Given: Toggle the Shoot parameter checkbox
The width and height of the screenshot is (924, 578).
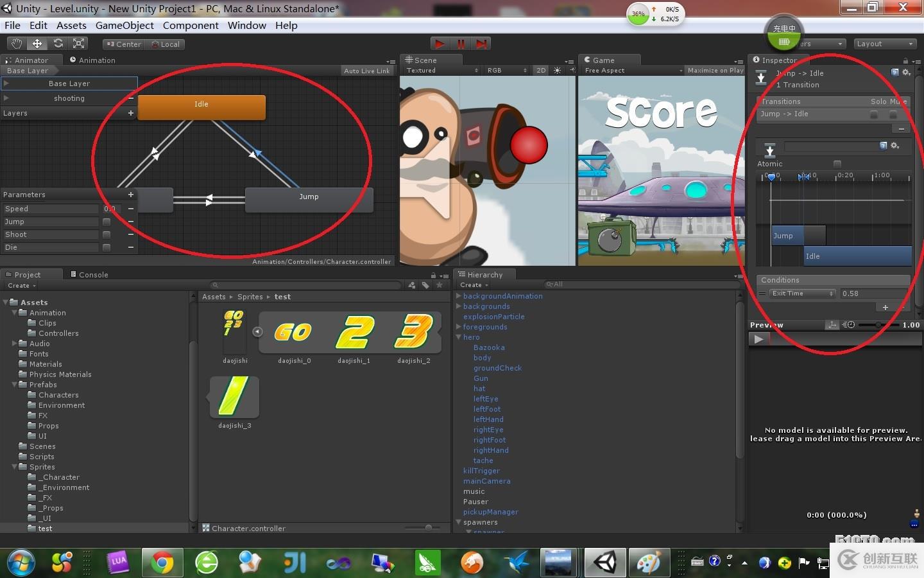Looking at the screenshot, I should click(107, 234).
